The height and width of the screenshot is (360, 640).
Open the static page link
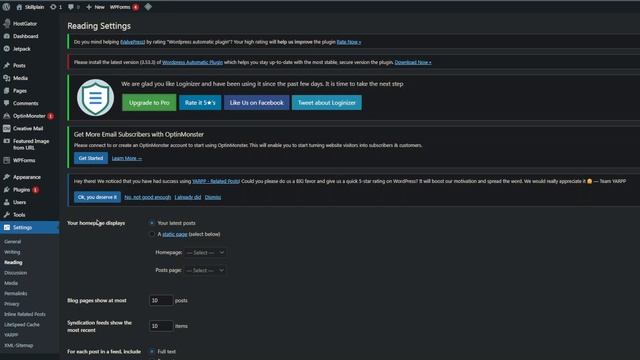click(175, 234)
